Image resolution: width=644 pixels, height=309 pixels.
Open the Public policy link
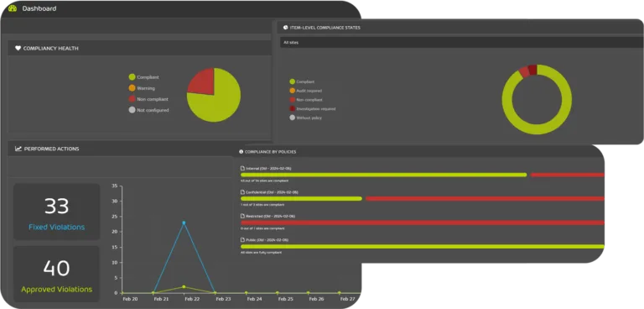click(267, 240)
